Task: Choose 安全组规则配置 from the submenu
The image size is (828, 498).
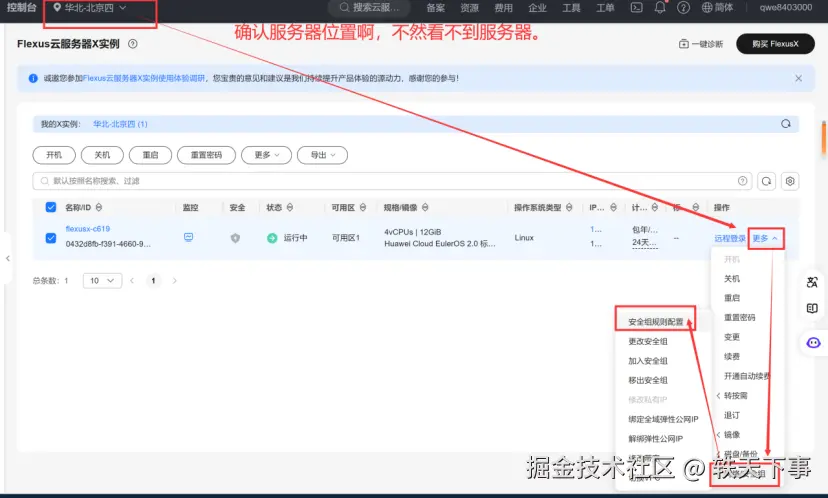Action: point(655,322)
